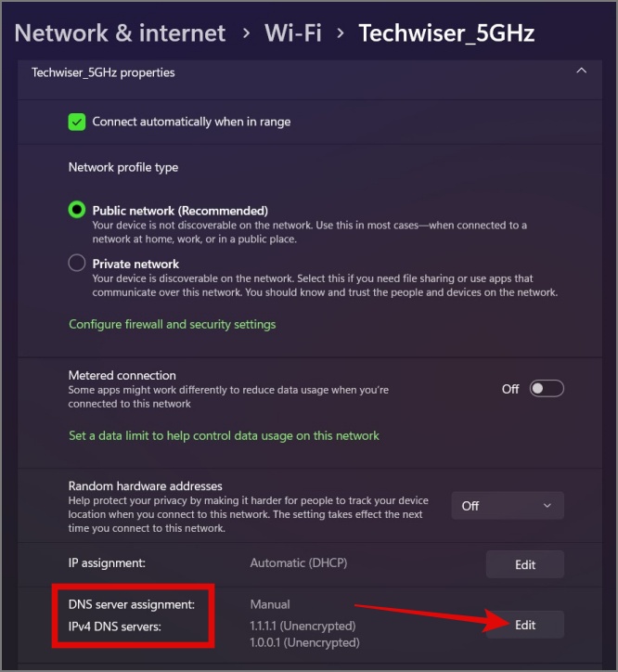
Task: Go back to Network & internet breadcrumb
Action: click(x=120, y=33)
